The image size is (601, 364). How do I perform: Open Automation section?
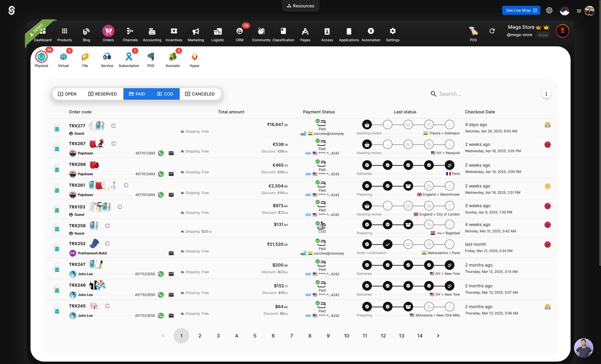point(371,34)
